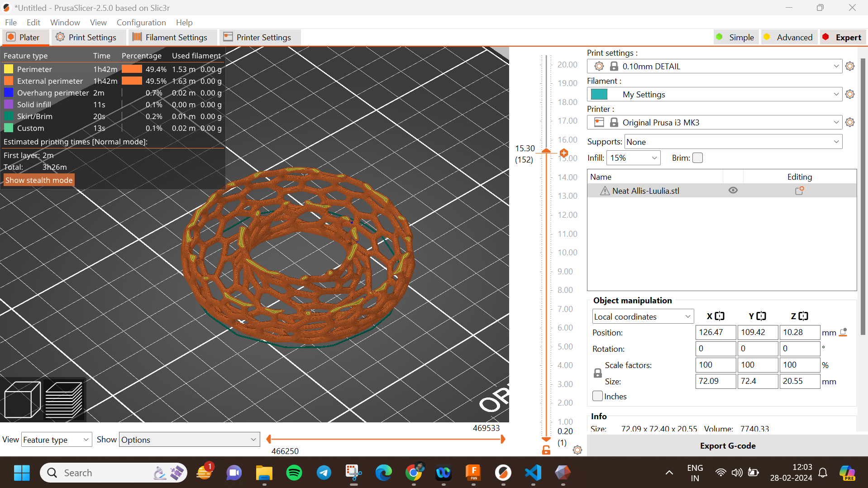
Task: Open the Help menu
Action: tap(184, 22)
